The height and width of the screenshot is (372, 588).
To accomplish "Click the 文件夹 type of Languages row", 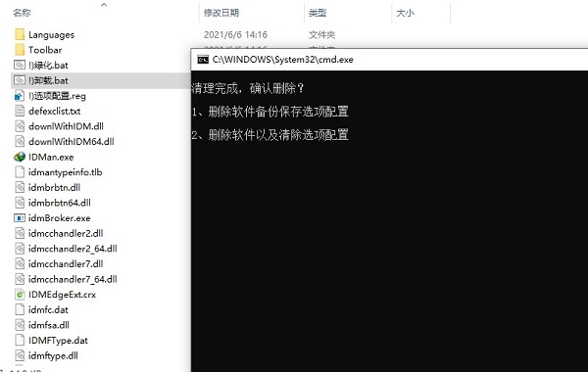I will [321, 35].
